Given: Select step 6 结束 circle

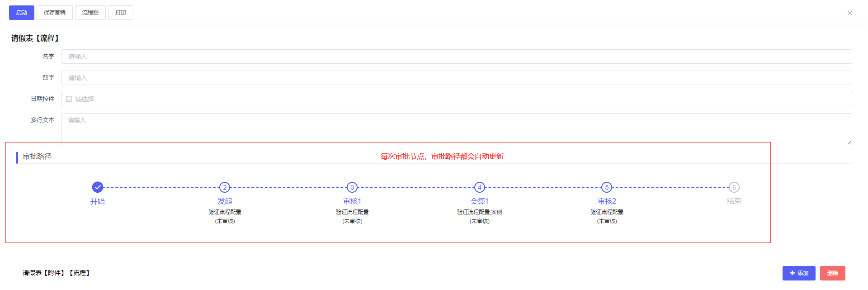Looking at the screenshot, I should [x=734, y=187].
